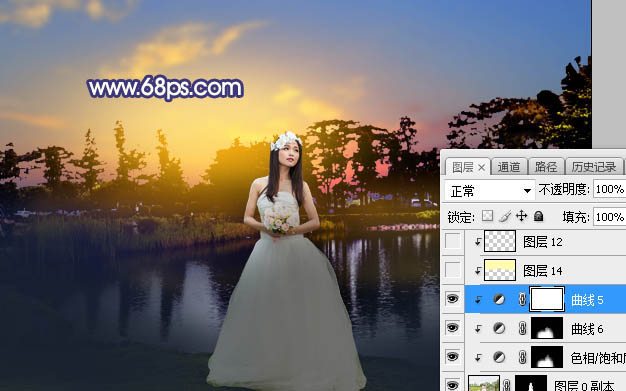
Task: Select 图层 12 transparent thumbnail
Action: [x=500, y=241]
